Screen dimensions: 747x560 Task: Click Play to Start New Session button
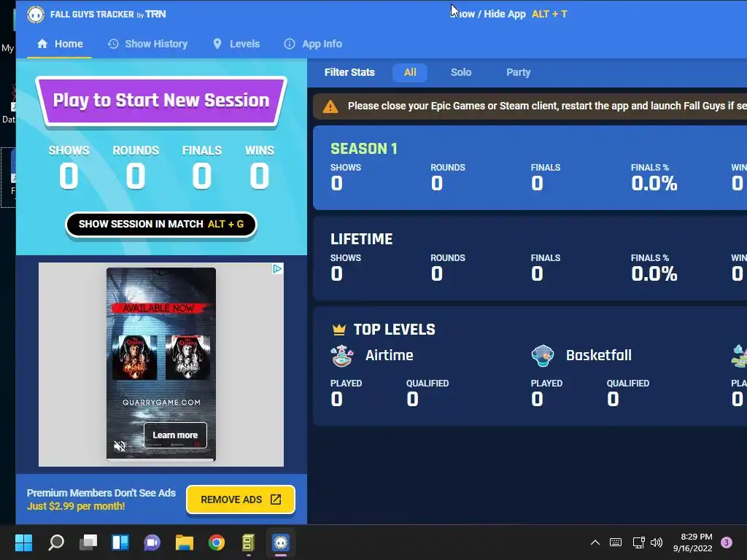click(x=161, y=101)
